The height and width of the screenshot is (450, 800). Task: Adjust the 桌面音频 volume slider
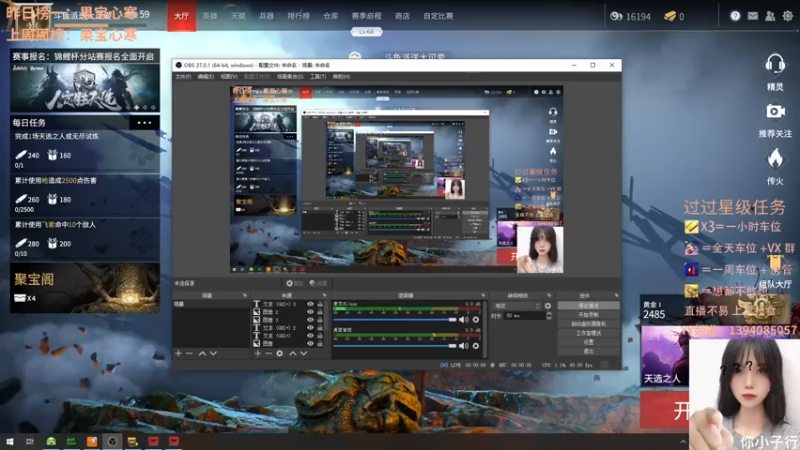(x=395, y=346)
